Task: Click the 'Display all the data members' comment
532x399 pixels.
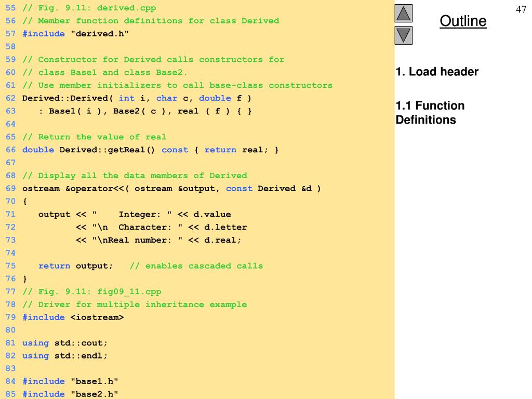Action: (x=135, y=176)
